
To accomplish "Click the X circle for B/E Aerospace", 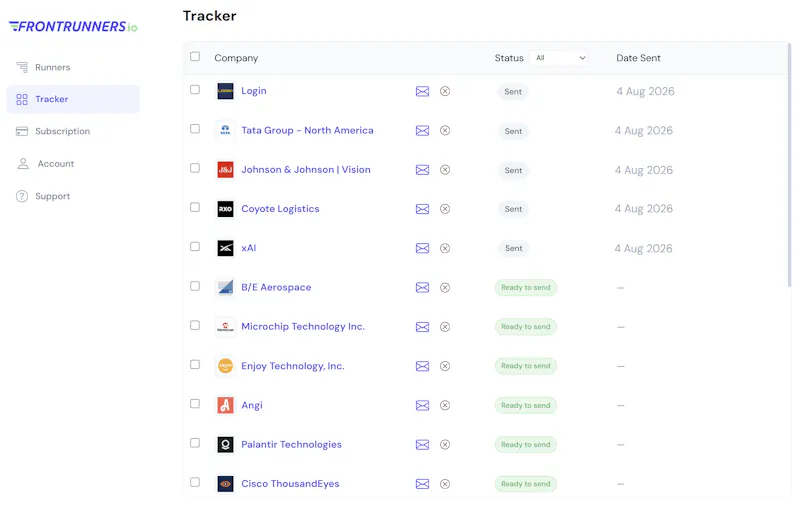I will tap(445, 288).
